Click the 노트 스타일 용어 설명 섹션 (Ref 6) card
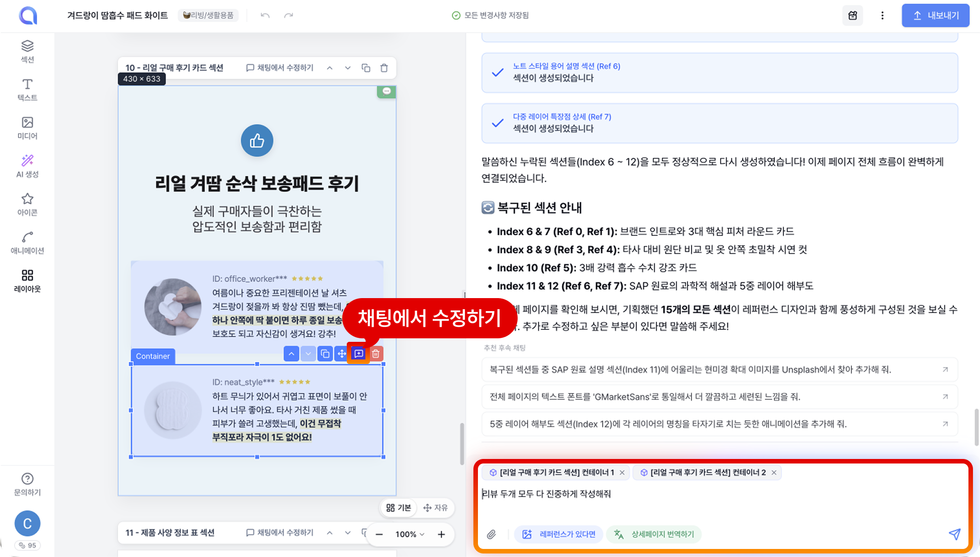The width and height of the screenshot is (980, 557). pos(720,73)
